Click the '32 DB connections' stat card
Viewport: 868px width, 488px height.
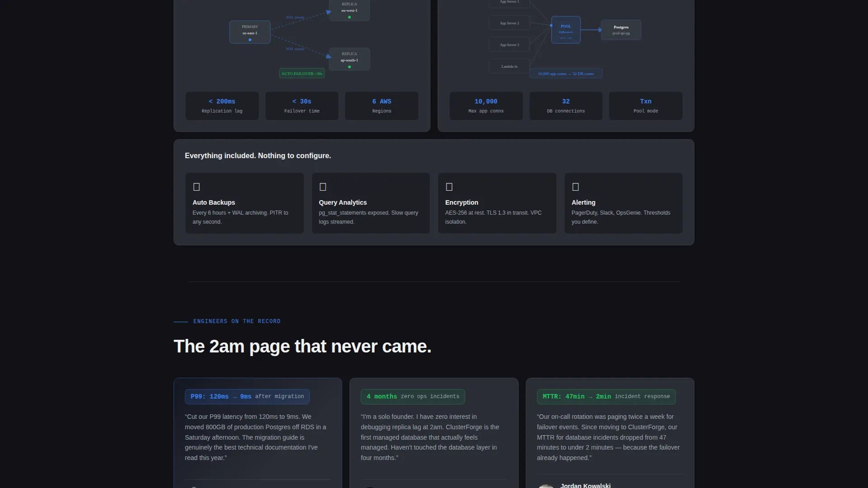coord(566,106)
